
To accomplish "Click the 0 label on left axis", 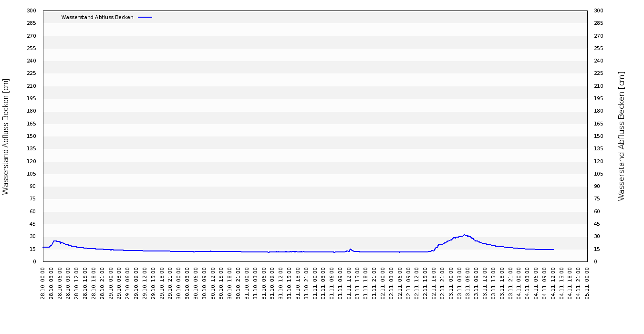I will [x=34, y=262].
